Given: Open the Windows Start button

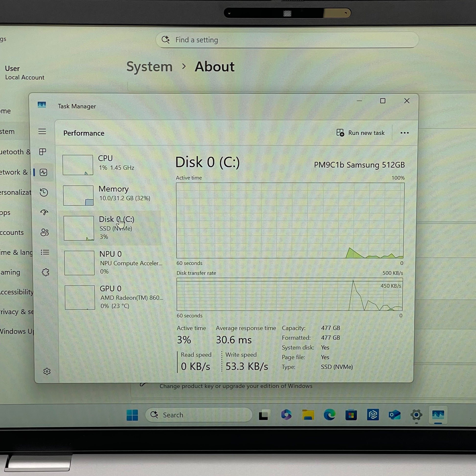Looking at the screenshot, I should (x=132, y=415).
